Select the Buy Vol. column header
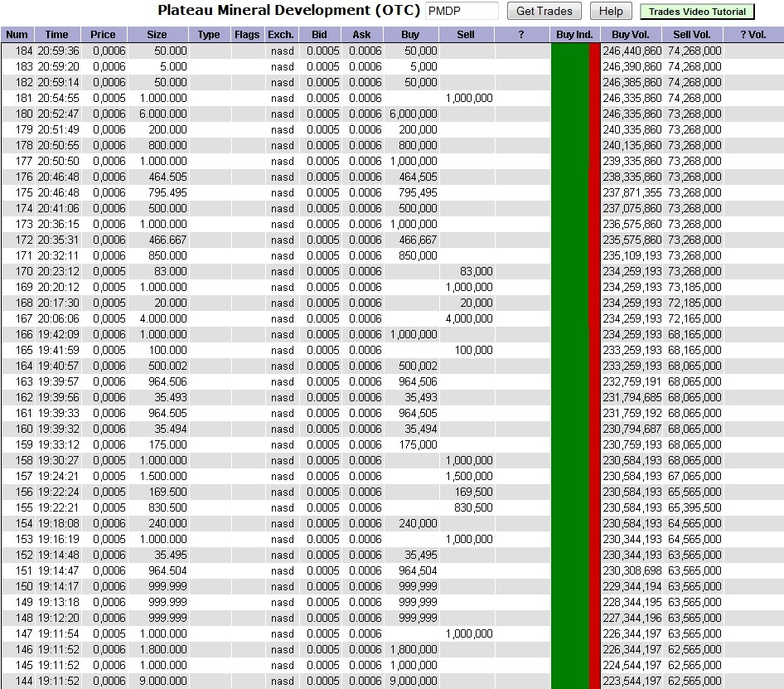 (632, 35)
